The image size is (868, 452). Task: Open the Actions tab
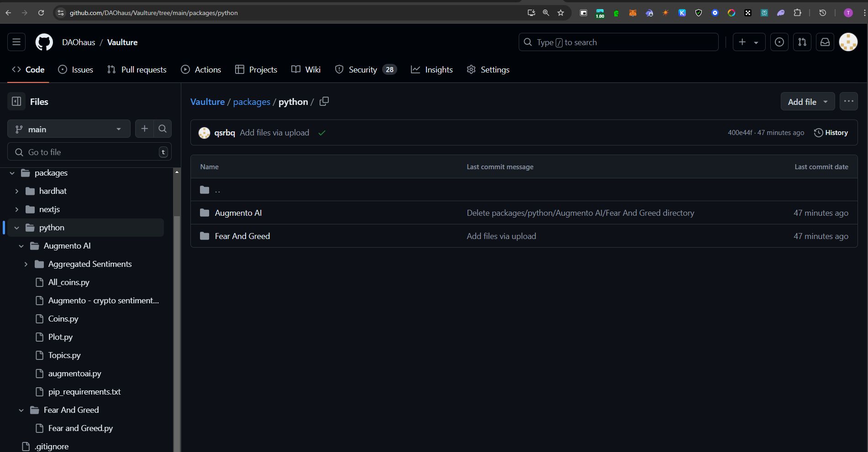point(201,69)
